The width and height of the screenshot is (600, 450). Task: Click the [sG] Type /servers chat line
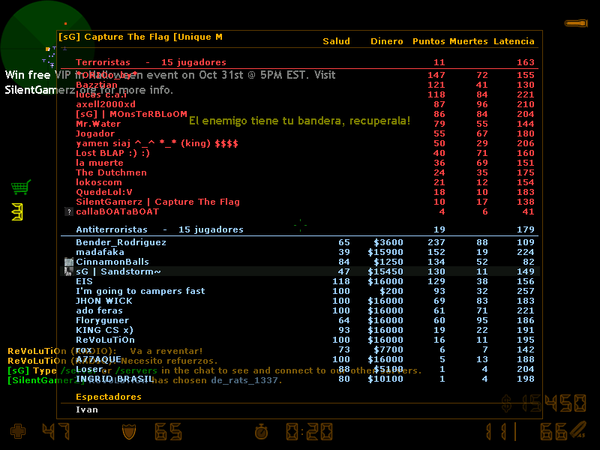tap(214, 370)
